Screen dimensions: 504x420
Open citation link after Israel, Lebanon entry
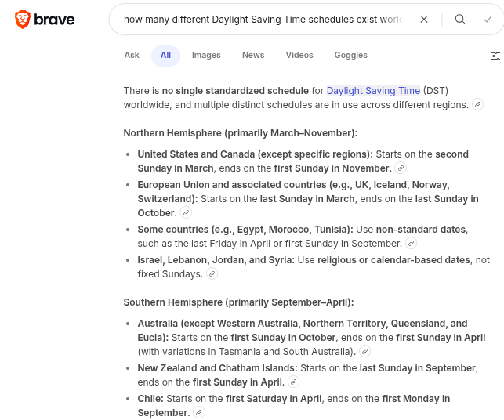[212, 274]
